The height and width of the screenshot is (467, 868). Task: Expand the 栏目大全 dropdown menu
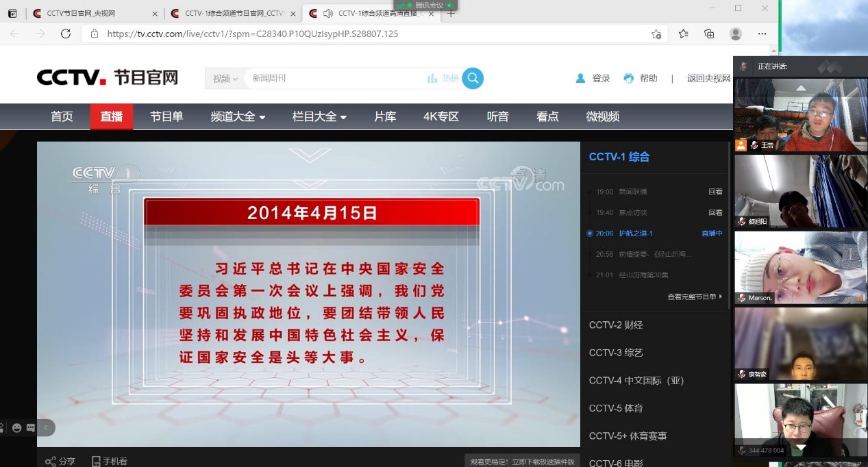(319, 117)
